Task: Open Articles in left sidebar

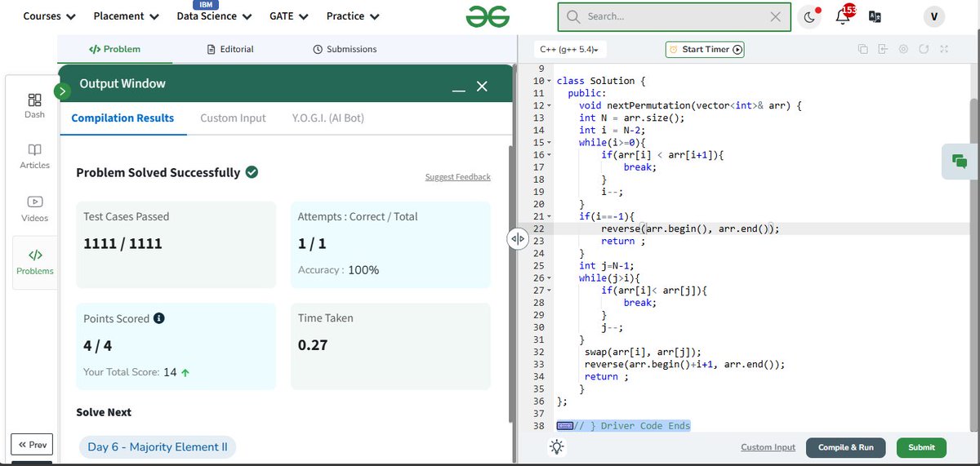Action: (x=34, y=157)
